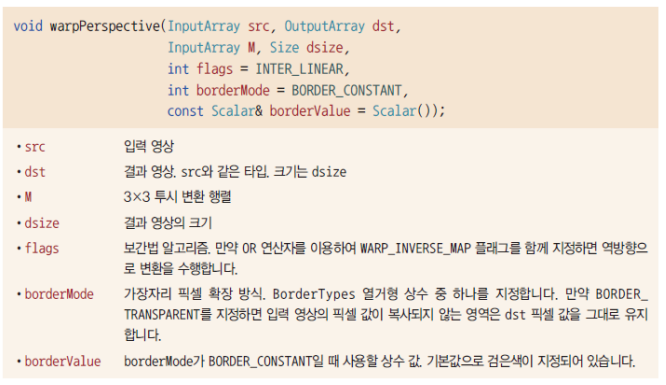Click 'BorderTypes' in the borderMode description
This screenshot has width=666, height=385.
[314, 294]
